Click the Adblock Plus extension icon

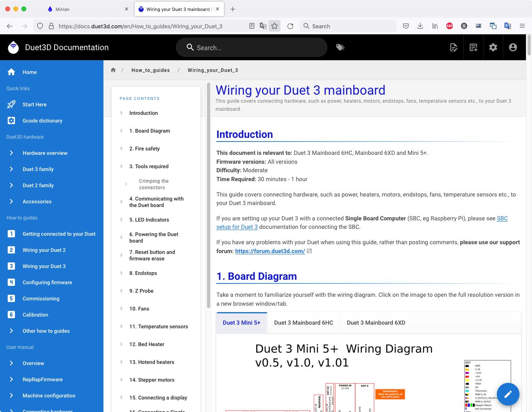[x=450, y=26]
